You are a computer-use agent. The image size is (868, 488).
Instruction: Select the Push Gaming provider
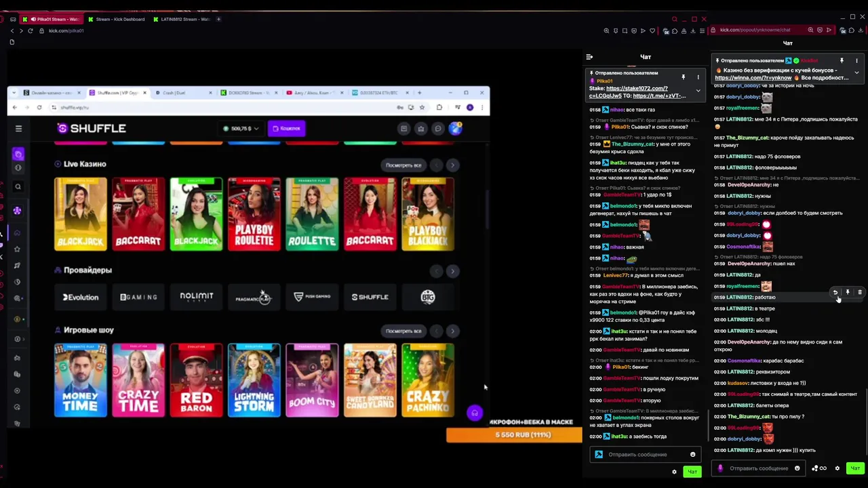click(x=312, y=297)
